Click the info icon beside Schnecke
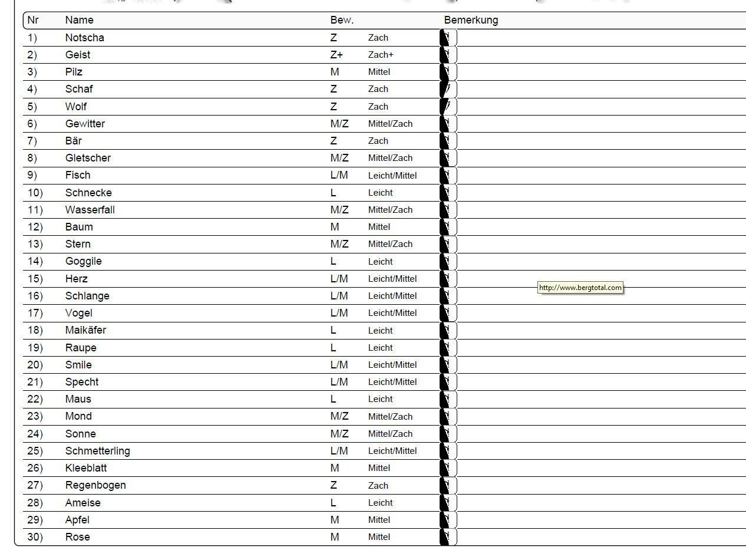The height and width of the screenshot is (560, 746). (x=448, y=193)
